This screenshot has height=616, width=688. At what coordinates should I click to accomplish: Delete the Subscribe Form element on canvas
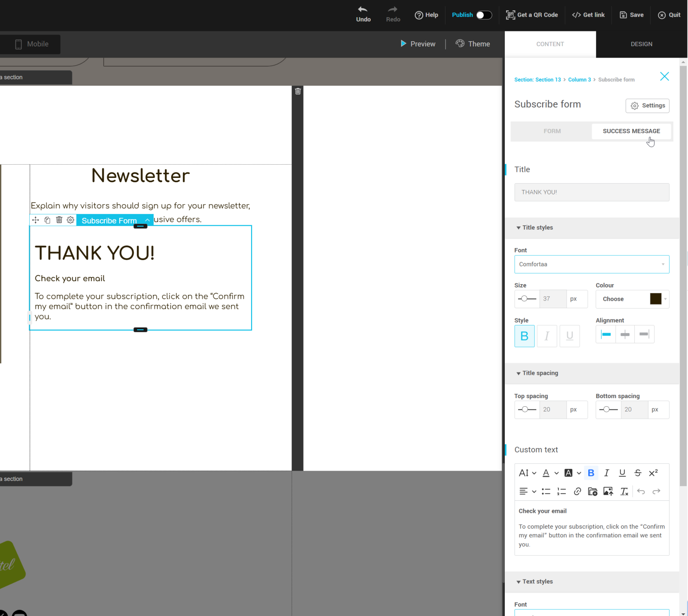[59, 220]
